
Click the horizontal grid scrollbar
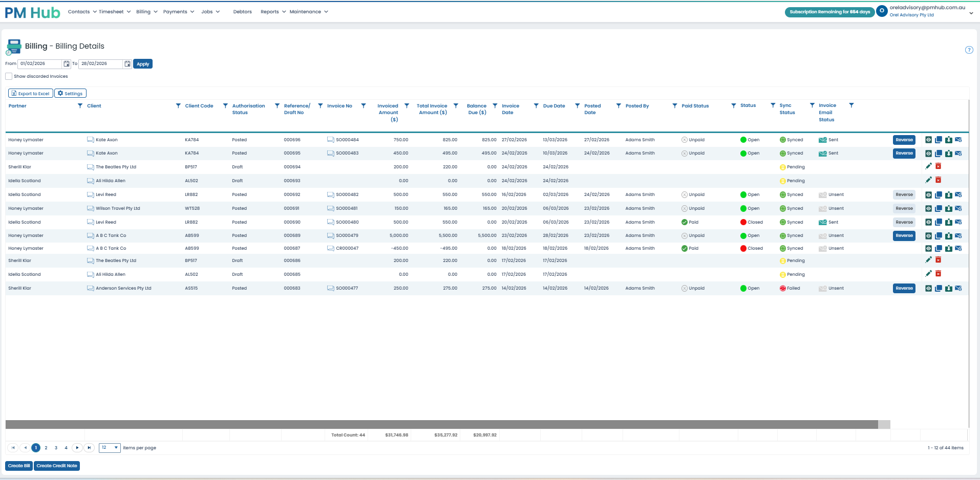coord(442,425)
